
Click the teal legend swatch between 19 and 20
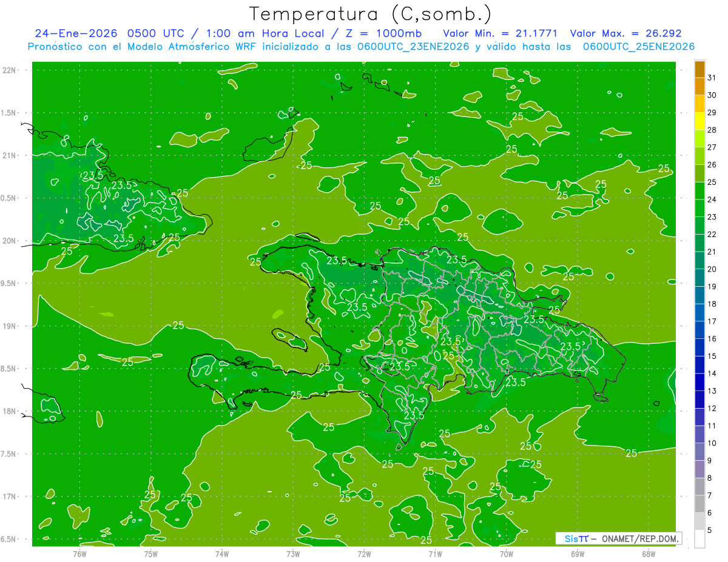pos(700,278)
